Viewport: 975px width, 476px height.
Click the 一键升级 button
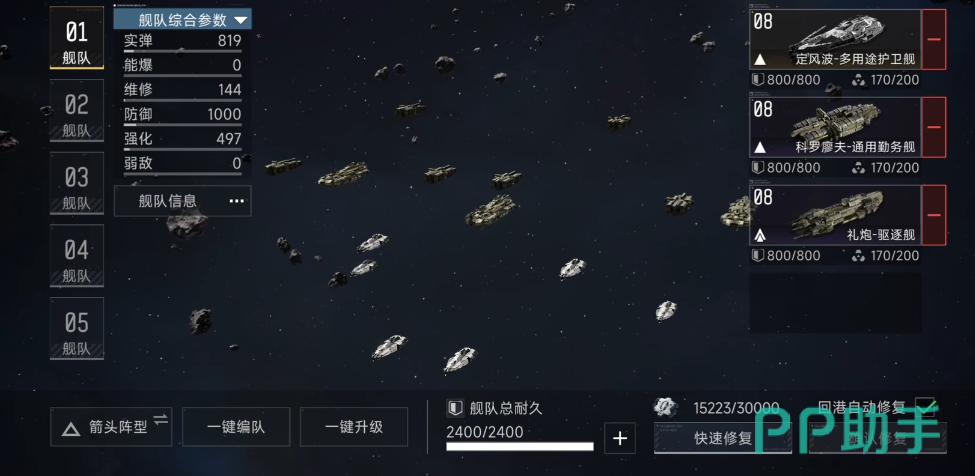click(x=354, y=427)
